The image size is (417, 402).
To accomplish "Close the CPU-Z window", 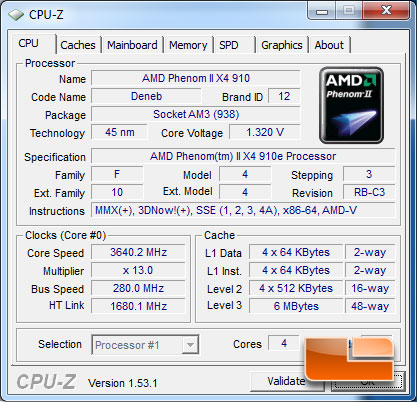I will point(386,11).
